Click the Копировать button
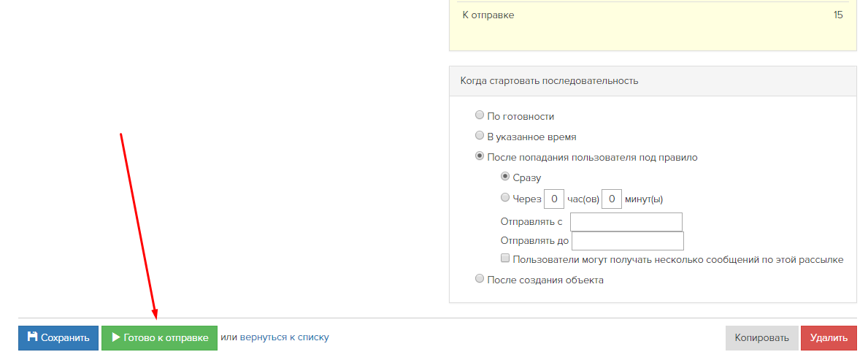Viewport: 868px width, 360px height. (761, 338)
